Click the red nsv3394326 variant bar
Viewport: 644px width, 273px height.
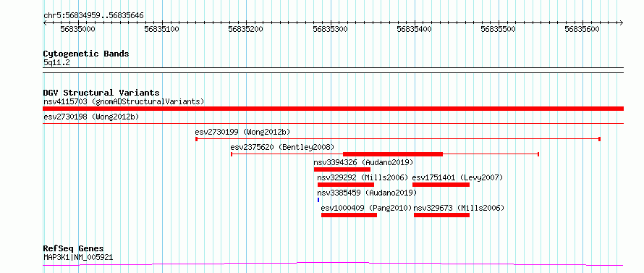(x=342, y=169)
